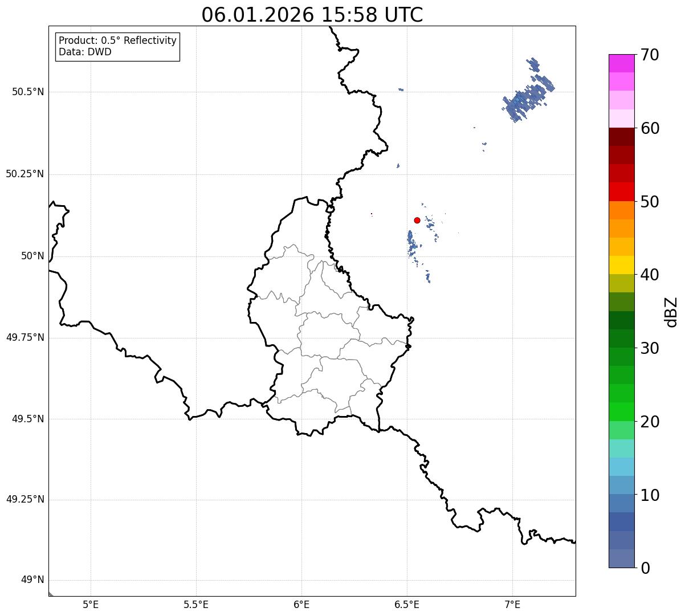Click the colorbar tick label 70
The width and height of the screenshot is (685, 616).
[650, 55]
